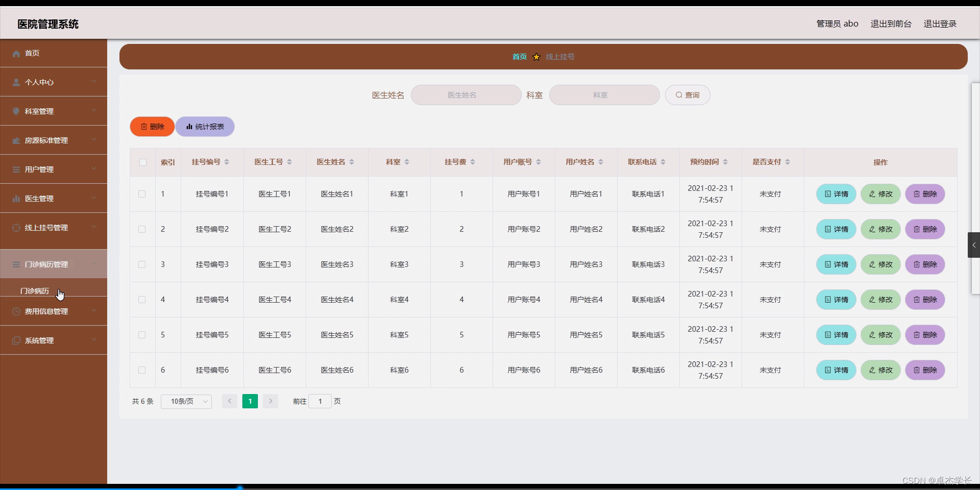Screen dimensions: 980x490
Task: Select the 医生管理 sidebar icon
Action: (16, 199)
